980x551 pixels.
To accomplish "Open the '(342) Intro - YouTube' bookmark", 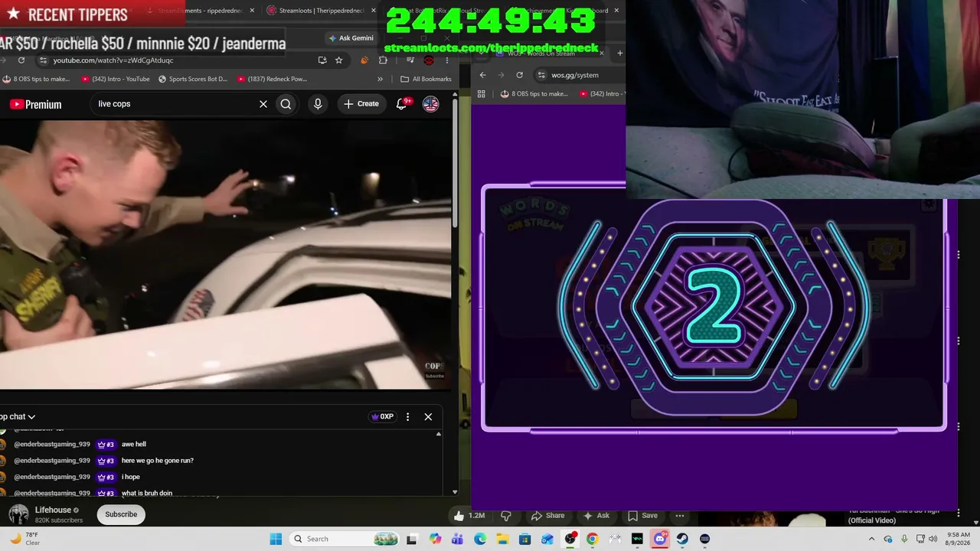I will (x=116, y=79).
